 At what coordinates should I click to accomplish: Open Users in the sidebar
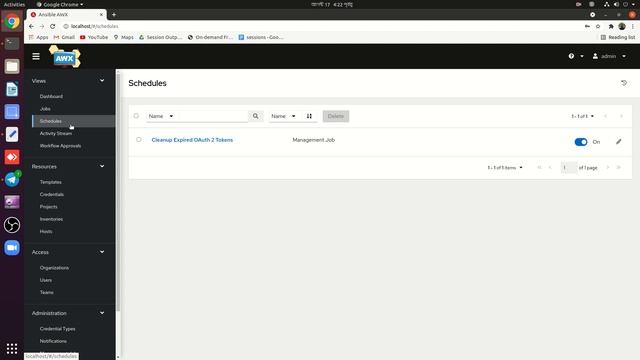pyautogui.click(x=46, y=280)
